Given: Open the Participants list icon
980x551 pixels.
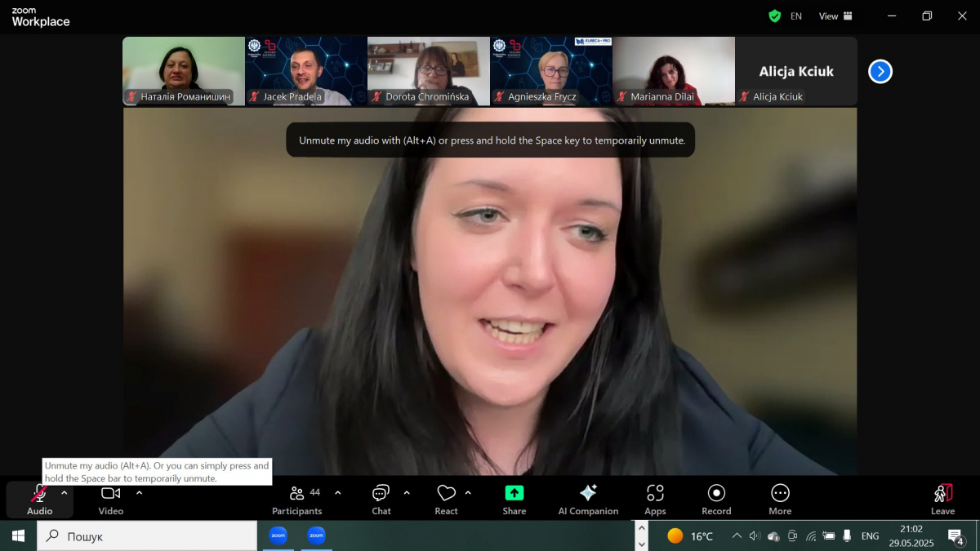Looking at the screenshot, I should [297, 494].
